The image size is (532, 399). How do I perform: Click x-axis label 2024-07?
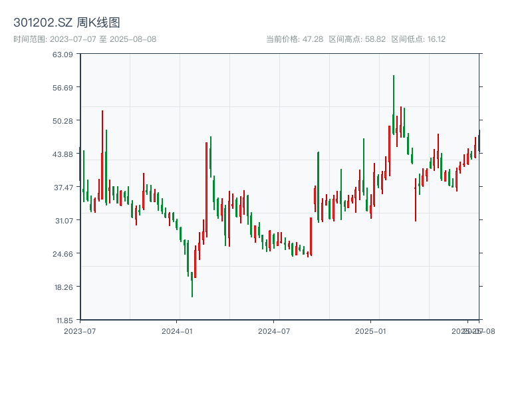pos(274,331)
